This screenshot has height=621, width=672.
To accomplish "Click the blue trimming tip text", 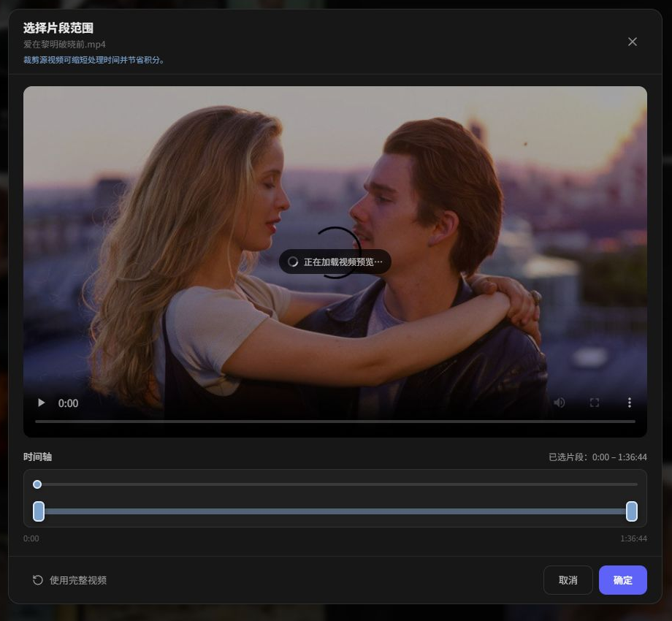I will tap(93, 60).
